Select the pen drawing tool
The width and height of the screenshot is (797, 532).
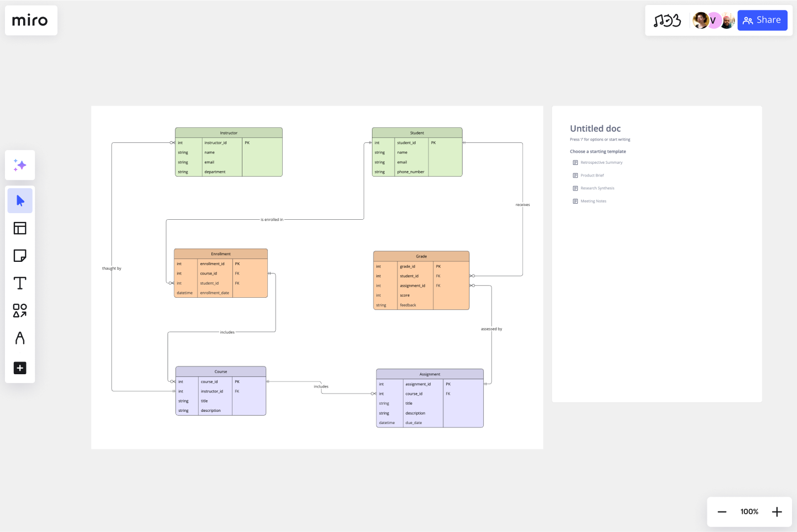(x=20, y=338)
